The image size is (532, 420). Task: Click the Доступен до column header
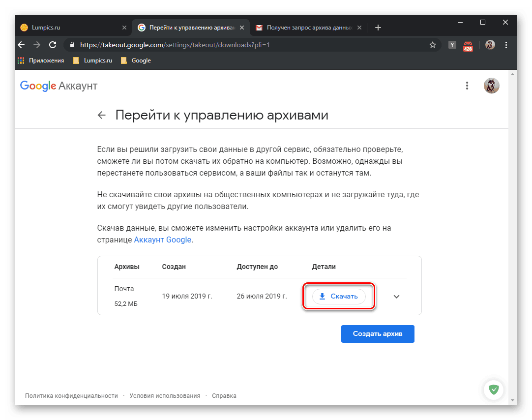pos(257,267)
